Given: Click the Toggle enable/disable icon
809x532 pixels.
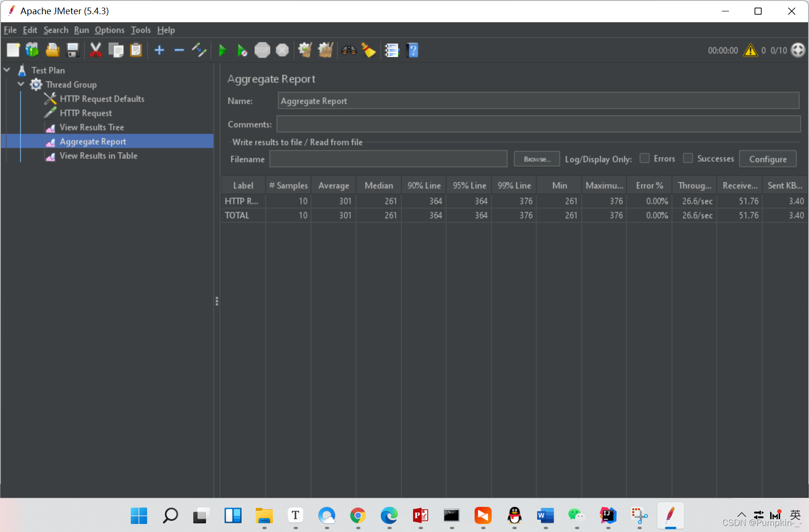Looking at the screenshot, I should tap(199, 50).
